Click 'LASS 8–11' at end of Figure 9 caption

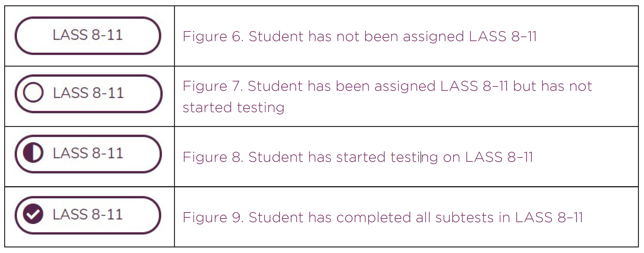(549, 217)
